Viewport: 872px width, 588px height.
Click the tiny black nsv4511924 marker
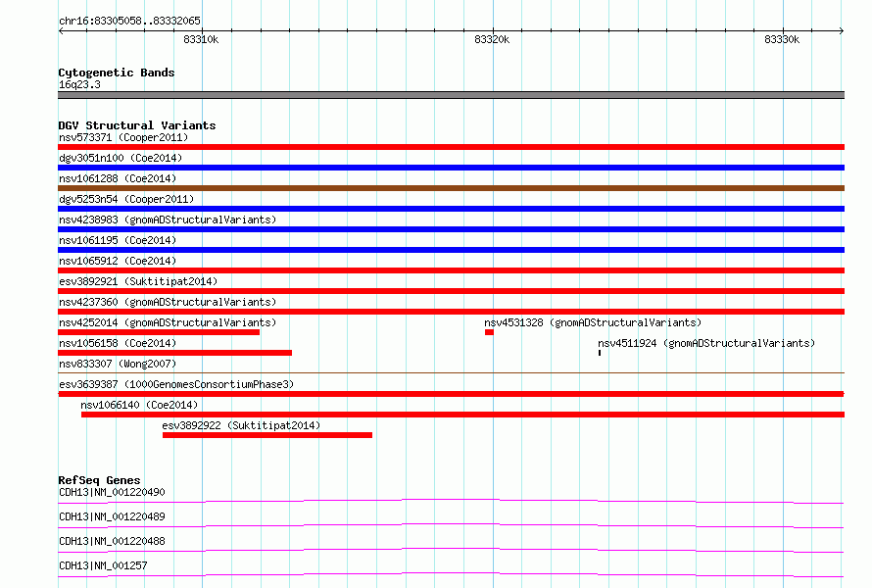(x=600, y=353)
